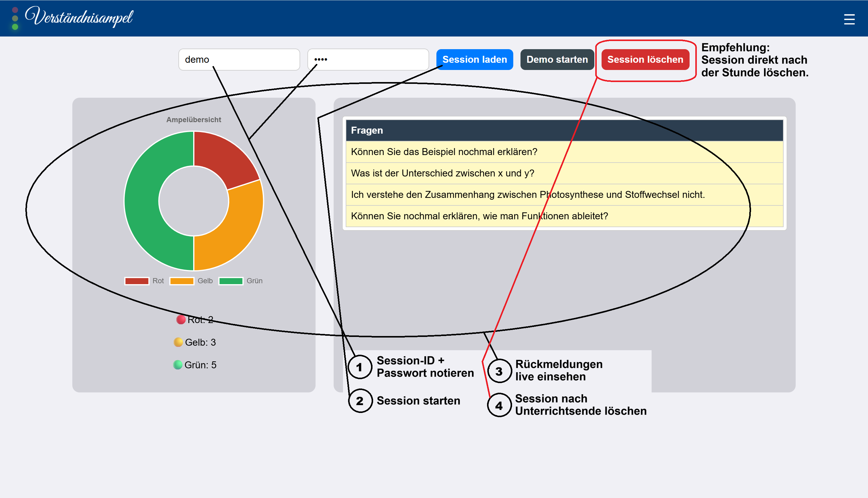Toggle the Gelb legend entry in chart

coord(191,281)
